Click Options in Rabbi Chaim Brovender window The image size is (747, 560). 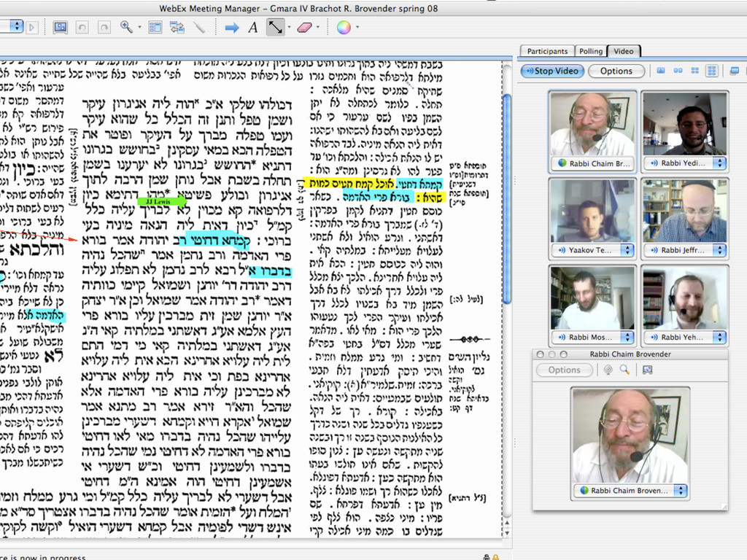564,370
